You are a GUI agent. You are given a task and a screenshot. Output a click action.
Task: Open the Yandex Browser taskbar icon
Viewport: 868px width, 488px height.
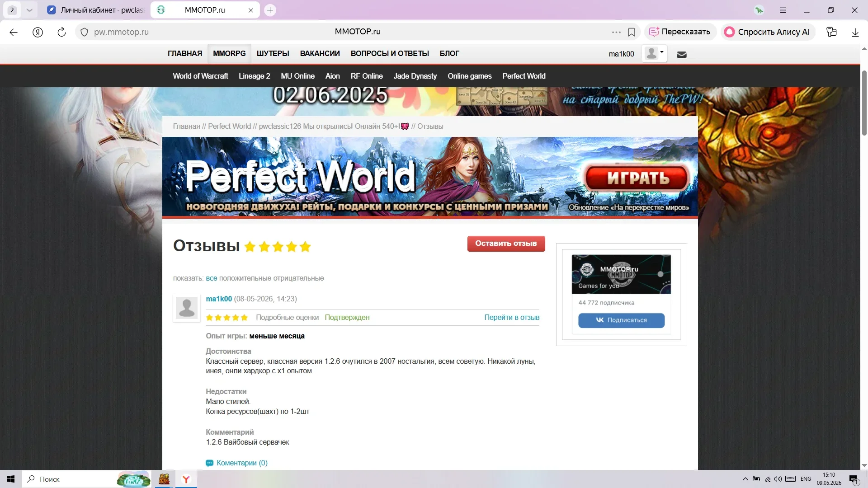click(186, 479)
